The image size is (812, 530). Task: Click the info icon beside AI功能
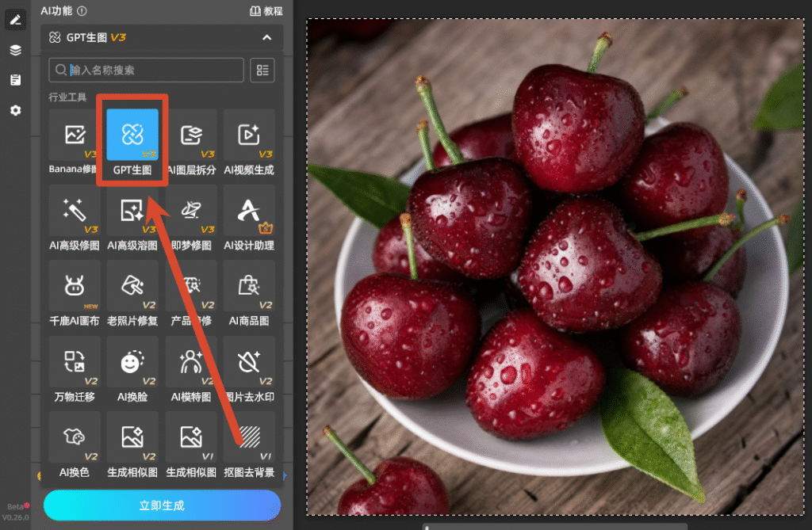pos(82,10)
